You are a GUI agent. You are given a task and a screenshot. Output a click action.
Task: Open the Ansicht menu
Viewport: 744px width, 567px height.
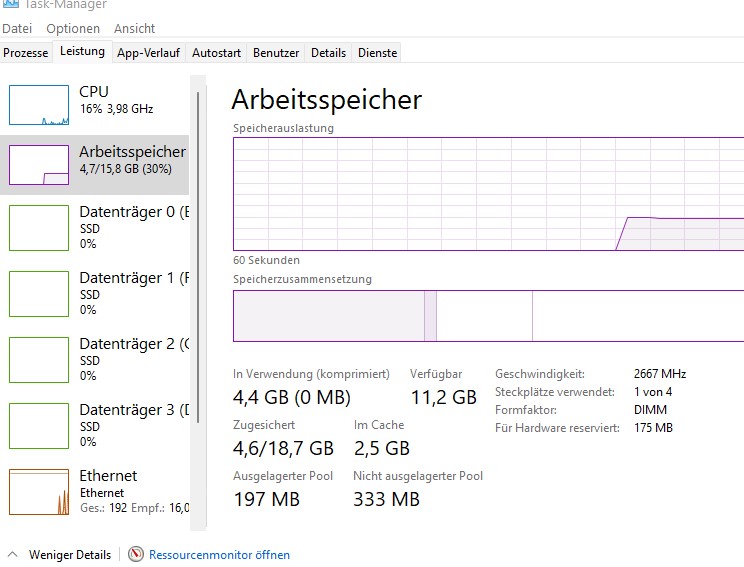[134, 29]
